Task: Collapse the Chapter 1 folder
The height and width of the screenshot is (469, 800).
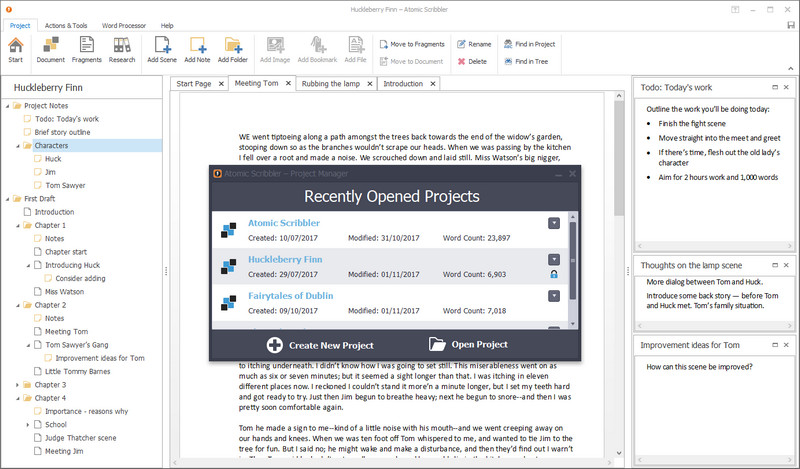Action: [18, 226]
